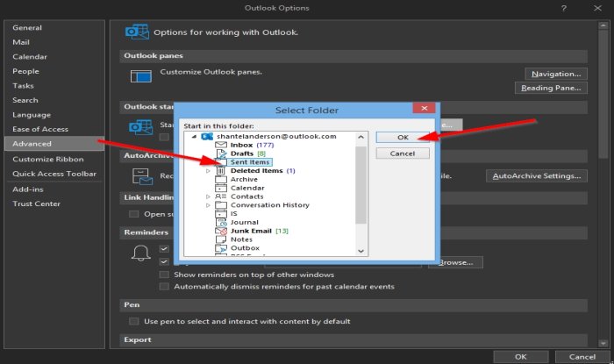Select the Sent Items folder

pos(249,162)
